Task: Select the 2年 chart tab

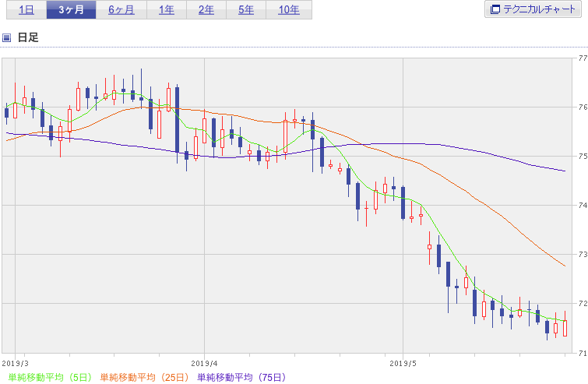Action: [206, 10]
